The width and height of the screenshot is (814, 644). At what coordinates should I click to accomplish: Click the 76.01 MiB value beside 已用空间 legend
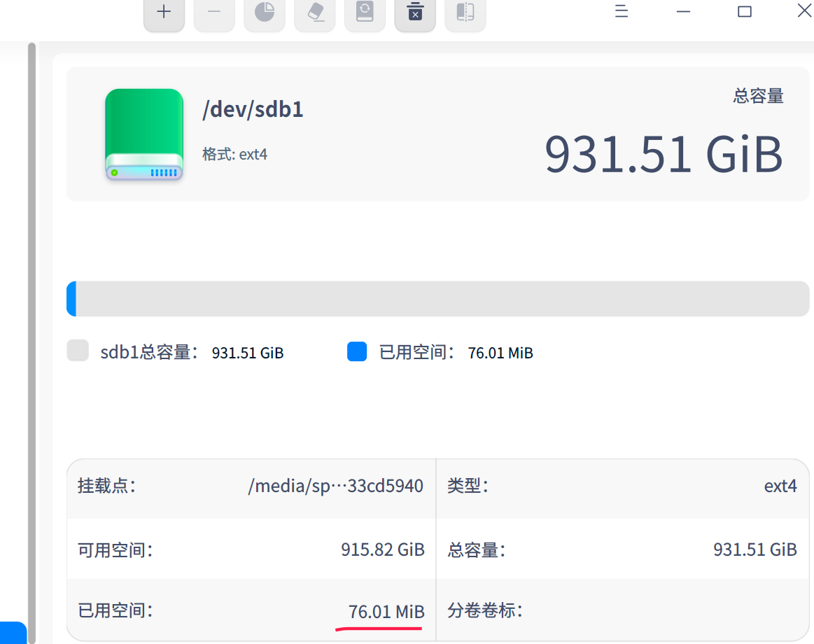click(x=500, y=353)
